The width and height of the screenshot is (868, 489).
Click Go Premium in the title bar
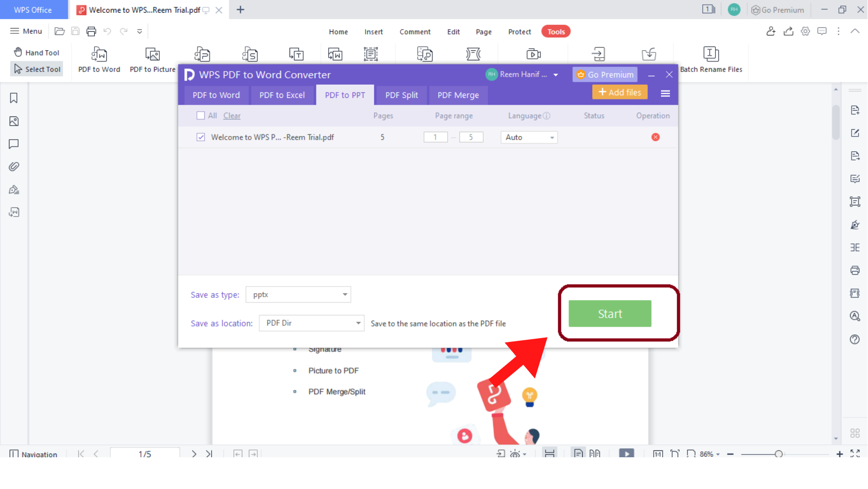point(777,10)
